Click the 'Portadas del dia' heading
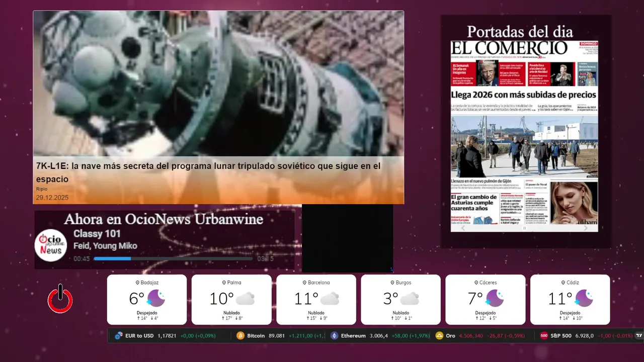 point(520,31)
